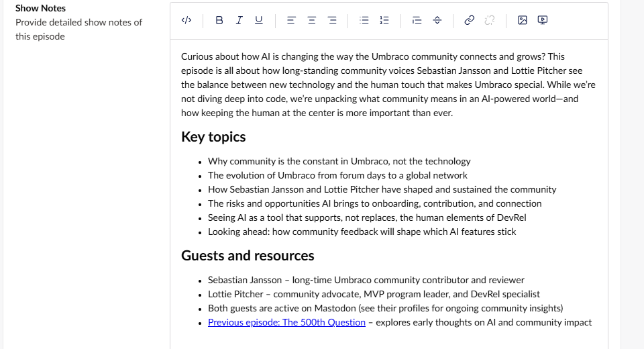Click the 'Key topics' heading

(x=213, y=137)
